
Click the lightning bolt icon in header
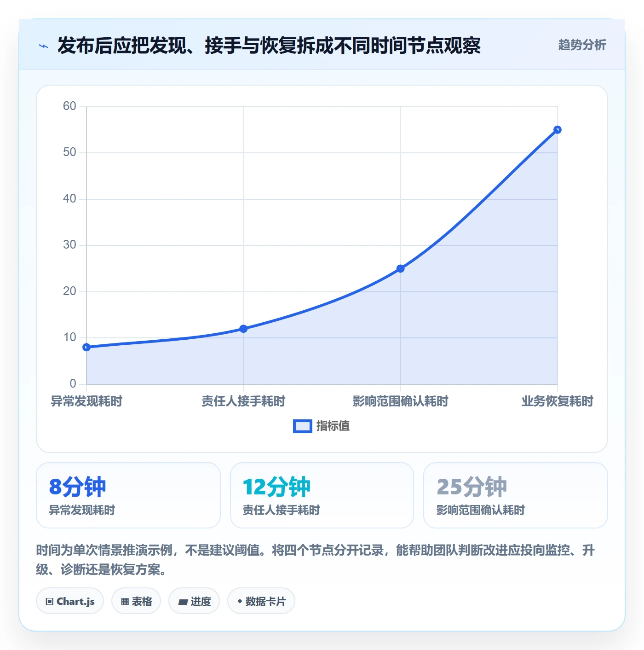coord(44,46)
